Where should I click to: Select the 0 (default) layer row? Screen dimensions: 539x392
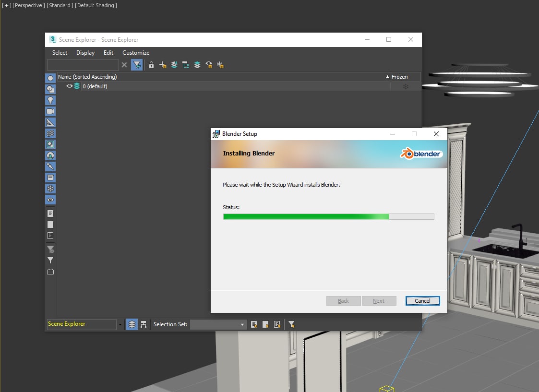coord(239,86)
